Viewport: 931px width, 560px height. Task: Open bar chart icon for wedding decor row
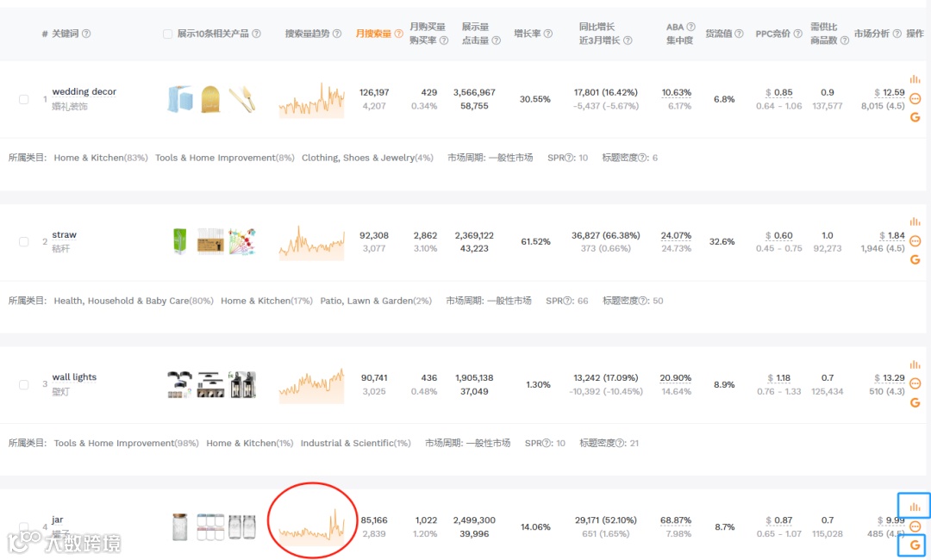click(x=915, y=79)
